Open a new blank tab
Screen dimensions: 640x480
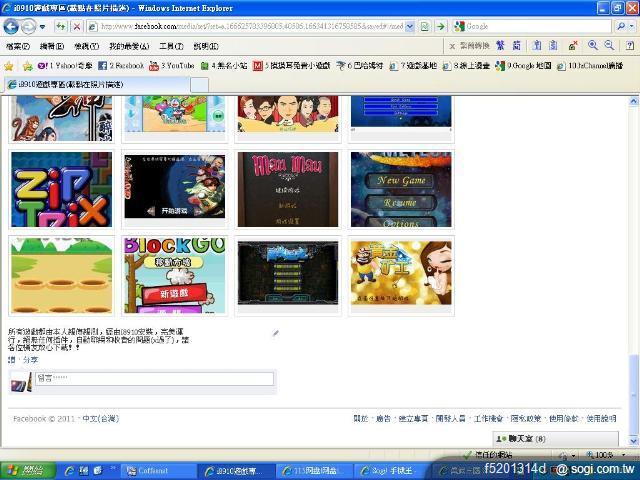[x=199, y=85]
